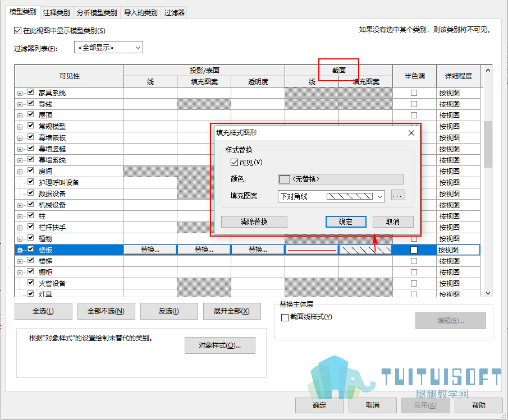
Task: Uncheck the 家具系统 visibility checkbox
Action: click(31, 92)
